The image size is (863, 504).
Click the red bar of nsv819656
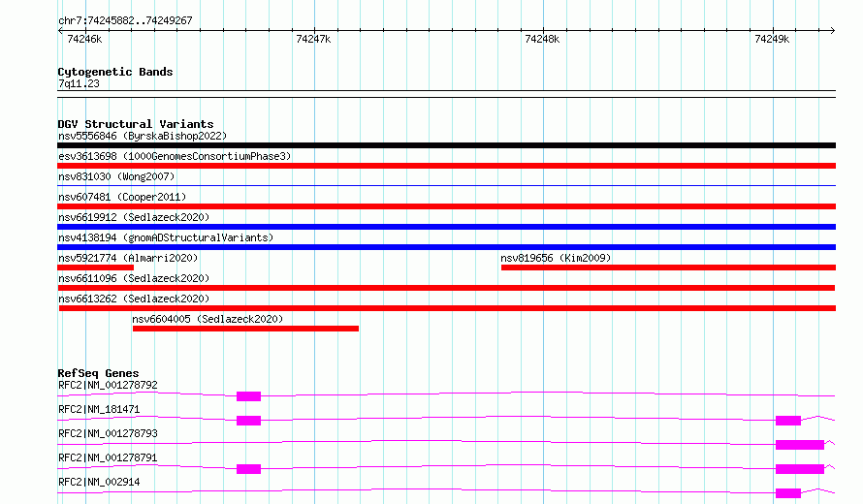click(669, 268)
